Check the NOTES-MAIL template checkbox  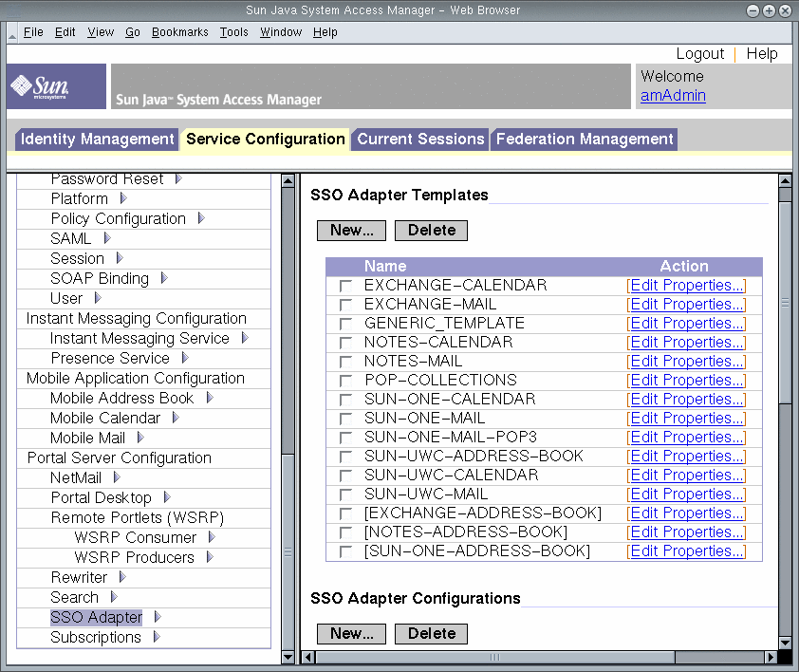click(345, 362)
